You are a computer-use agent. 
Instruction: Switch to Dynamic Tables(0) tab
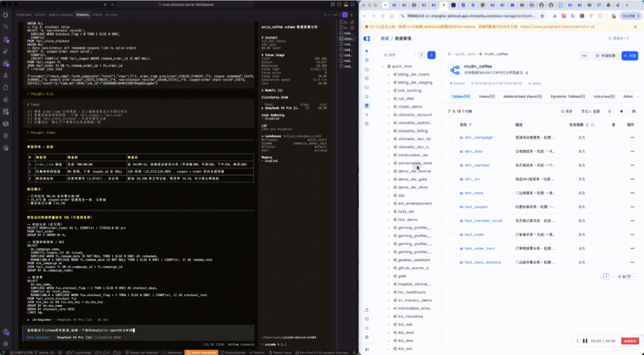point(568,96)
